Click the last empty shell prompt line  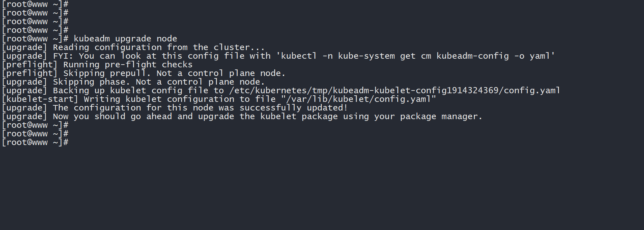coord(35,142)
